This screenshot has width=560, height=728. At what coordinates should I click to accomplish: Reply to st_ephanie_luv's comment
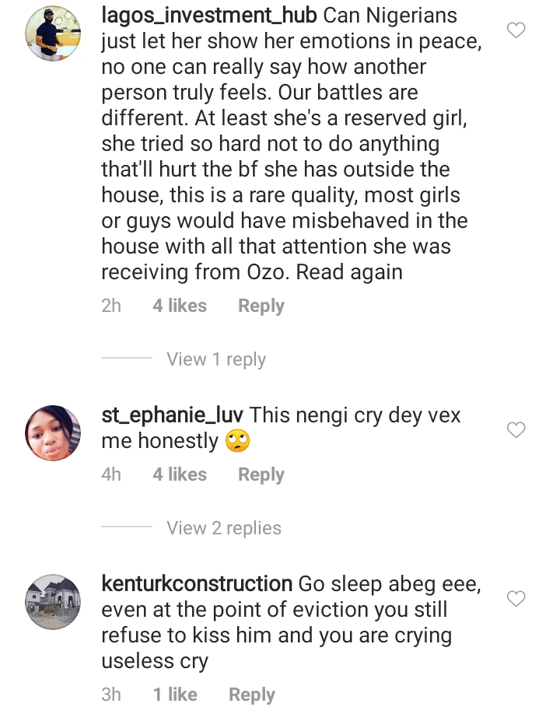(261, 474)
